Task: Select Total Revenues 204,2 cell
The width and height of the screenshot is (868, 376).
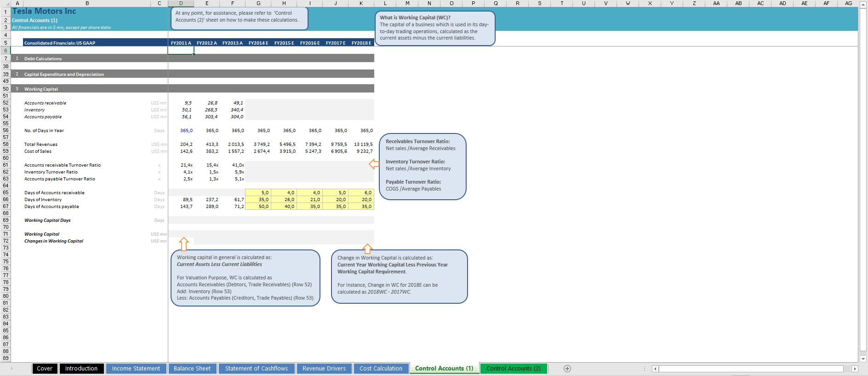Action: click(181, 145)
